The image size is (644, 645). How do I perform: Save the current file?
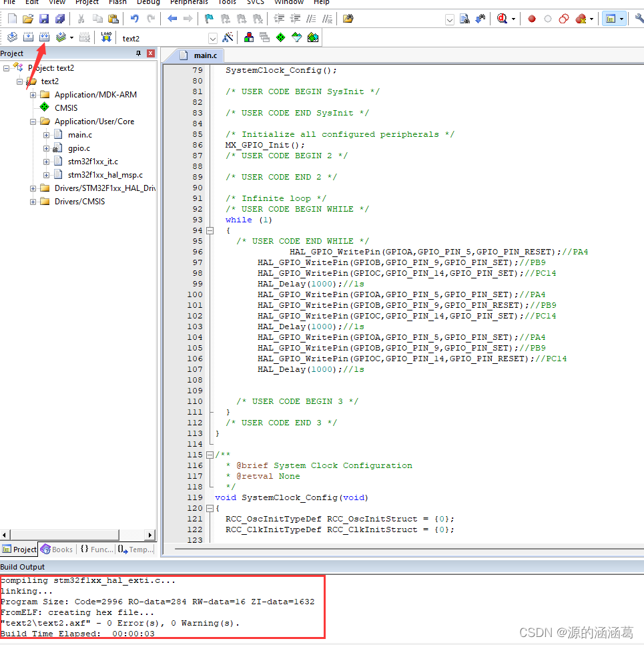tap(44, 19)
